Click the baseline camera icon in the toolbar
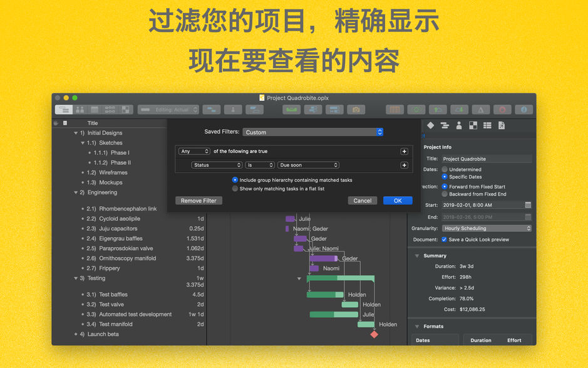The image size is (588, 368). click(x=356, y=109)
